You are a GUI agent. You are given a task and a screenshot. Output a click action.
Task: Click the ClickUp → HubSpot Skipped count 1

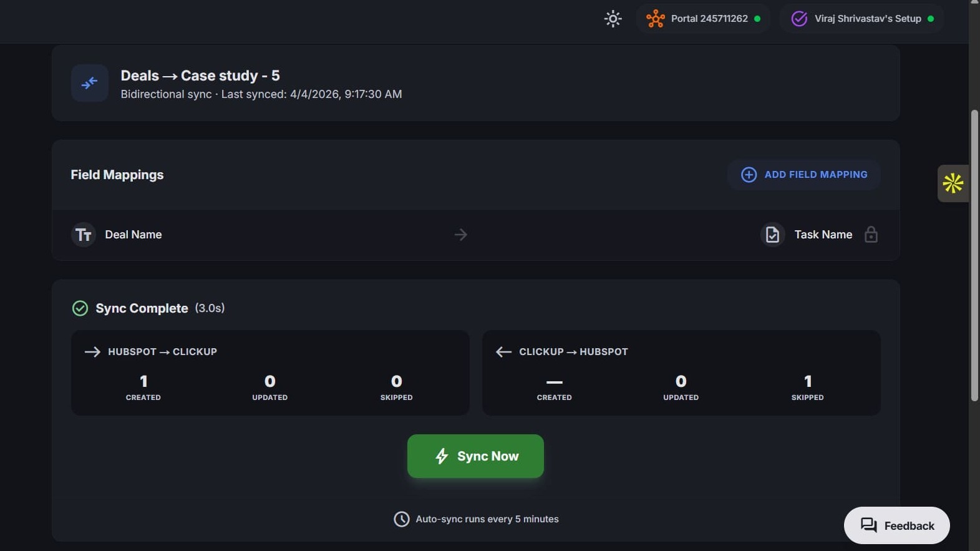pyautogui.click(x=808, y=381)
